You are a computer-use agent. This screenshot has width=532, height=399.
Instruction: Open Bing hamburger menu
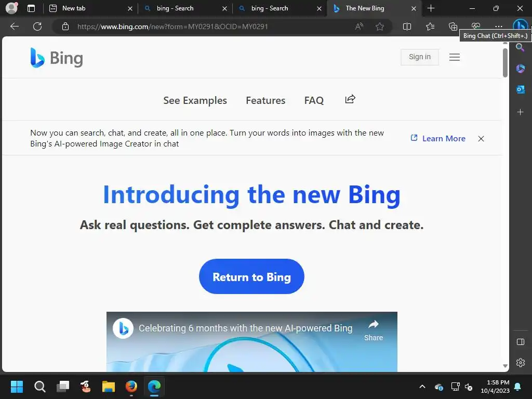pyautogui.click(x=454, y=57)
